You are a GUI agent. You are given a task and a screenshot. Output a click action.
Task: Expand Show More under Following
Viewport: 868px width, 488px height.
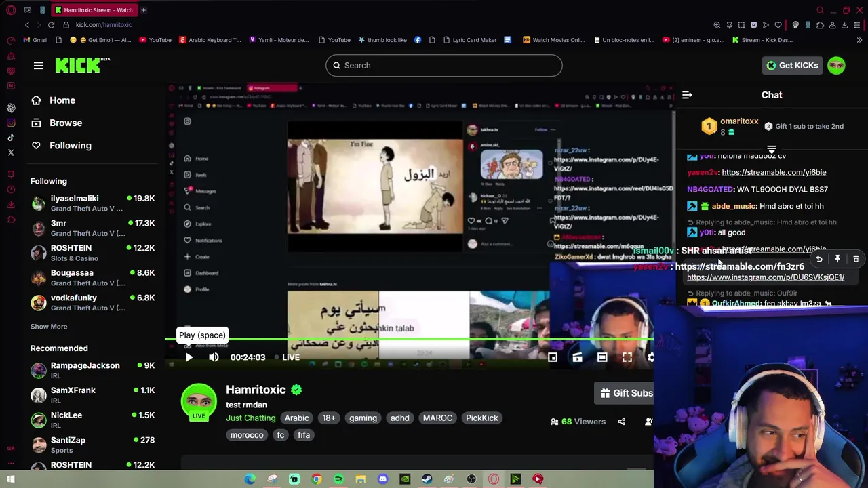tap(49, 327)
